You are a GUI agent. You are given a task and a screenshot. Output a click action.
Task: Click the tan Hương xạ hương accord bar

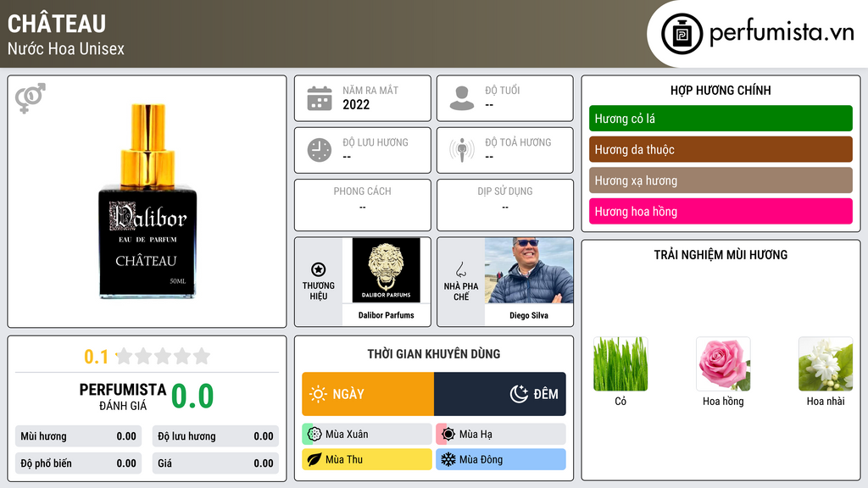coord(721,180)
